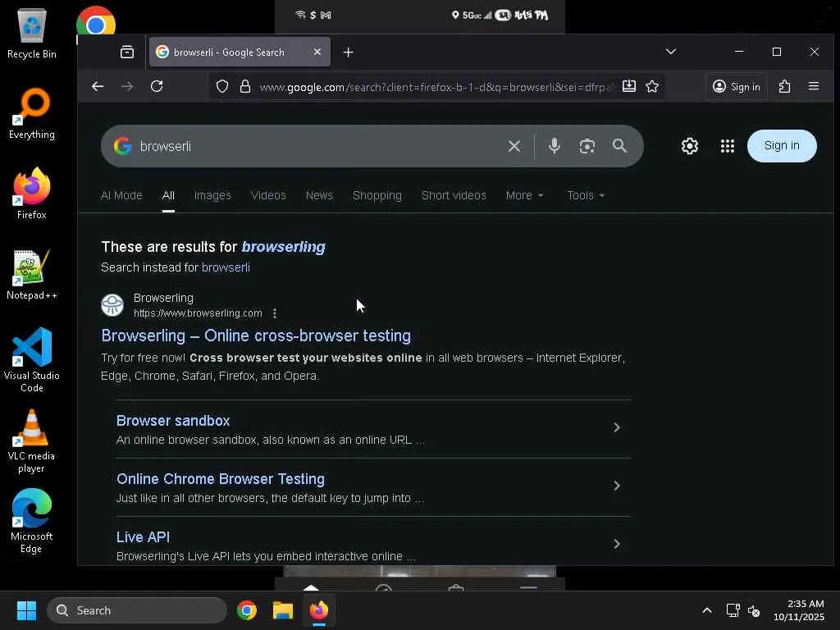Select Microsoft Edge desktop shortcut
840x630 pixels.
32,521
